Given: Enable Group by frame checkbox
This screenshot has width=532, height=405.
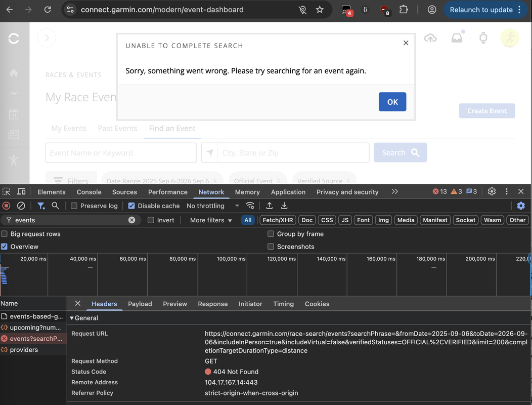Looking at the screenshot, I should (271, 234).
